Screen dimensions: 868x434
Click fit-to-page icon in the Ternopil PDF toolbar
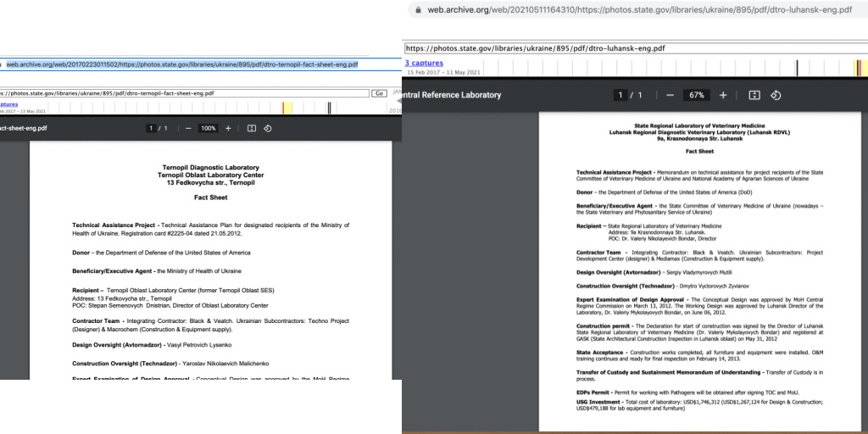pos(252,128)
